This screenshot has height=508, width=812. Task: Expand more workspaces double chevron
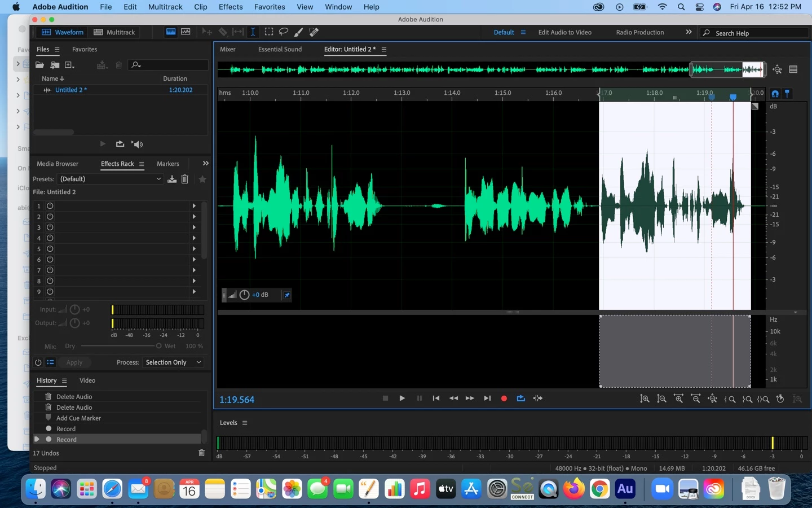[689, 32]
